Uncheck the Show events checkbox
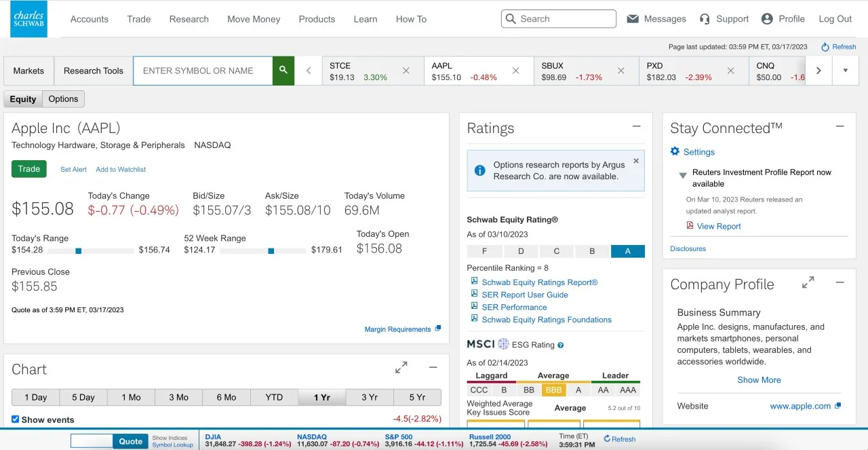868x450 pixels. pyautogui.click(x=16, y=419)
